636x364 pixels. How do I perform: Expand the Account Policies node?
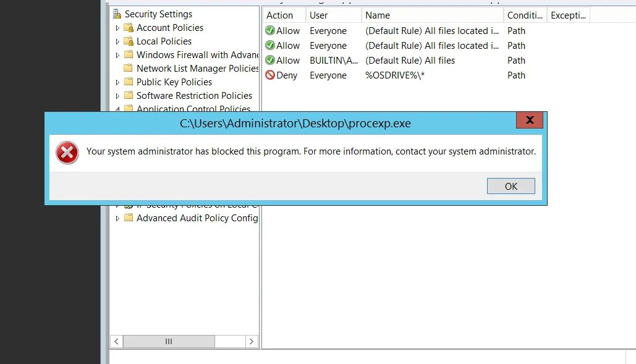click(117, 28)
